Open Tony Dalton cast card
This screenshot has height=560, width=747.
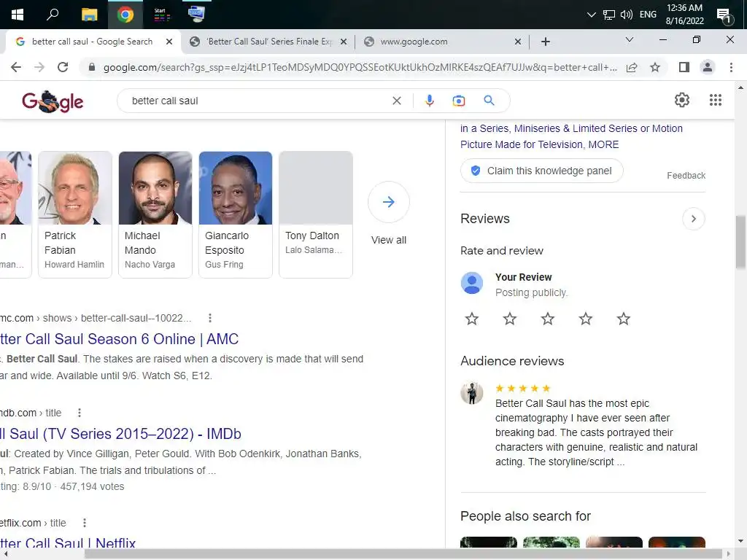(316, 214)
